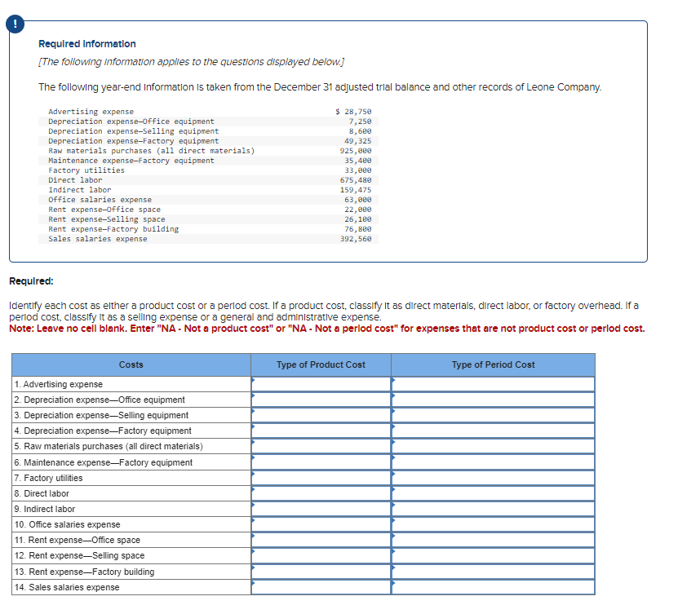Image resolution: width=700 pixels, height=614 pixels.
Task: Click the Type of Period Cost header
Action: [493, 364]
